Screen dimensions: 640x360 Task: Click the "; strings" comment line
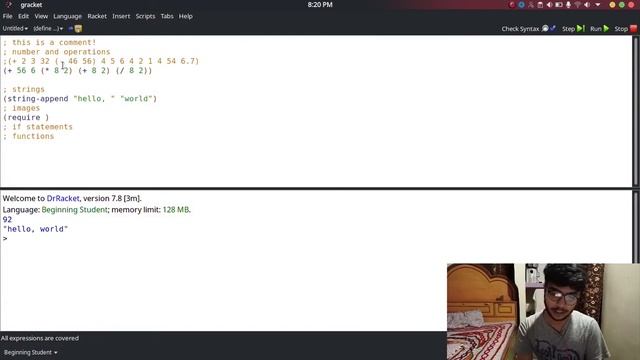coord(24,89)
